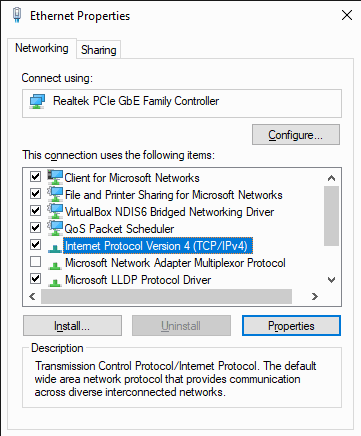Click the VirtualBox NDIS6 Bridged Networking Driver icon
The image size is (361, 436).
(x=55, y=211)
